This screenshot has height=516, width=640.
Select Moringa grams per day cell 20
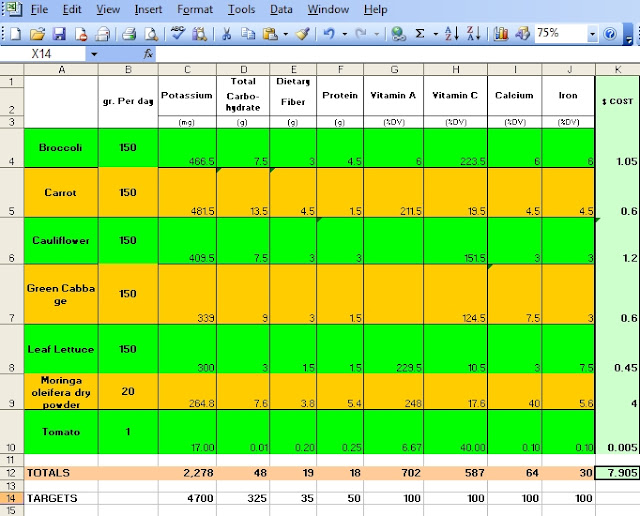128,391
